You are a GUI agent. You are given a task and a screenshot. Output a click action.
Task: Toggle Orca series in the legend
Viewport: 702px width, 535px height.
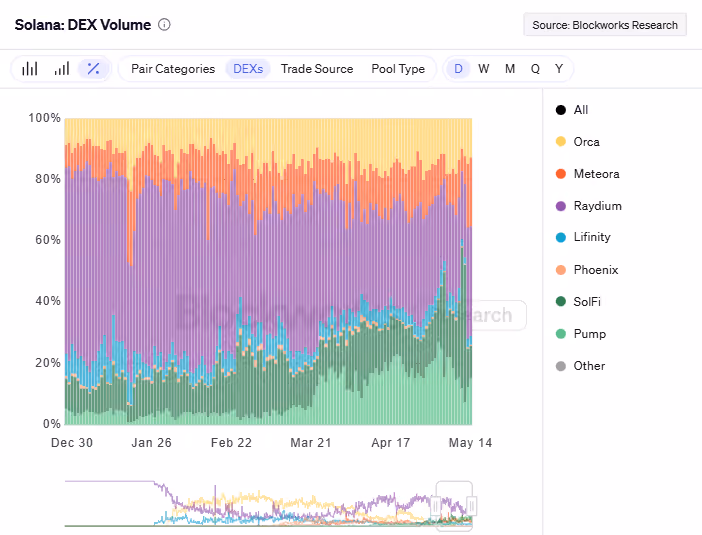(578, 141)
